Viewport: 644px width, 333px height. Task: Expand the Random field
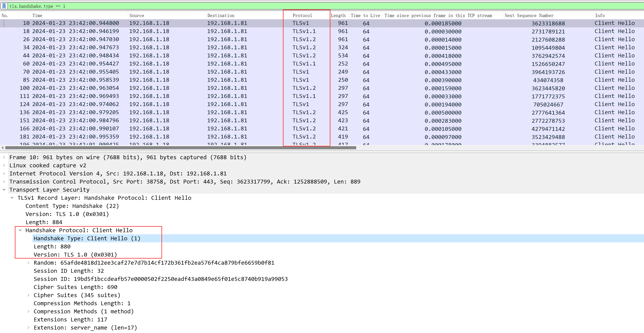click(28, 263)
